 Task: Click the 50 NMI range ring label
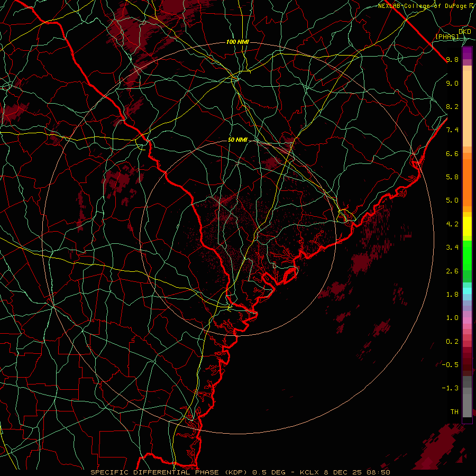pyautogui.click(x=237, y=140)
